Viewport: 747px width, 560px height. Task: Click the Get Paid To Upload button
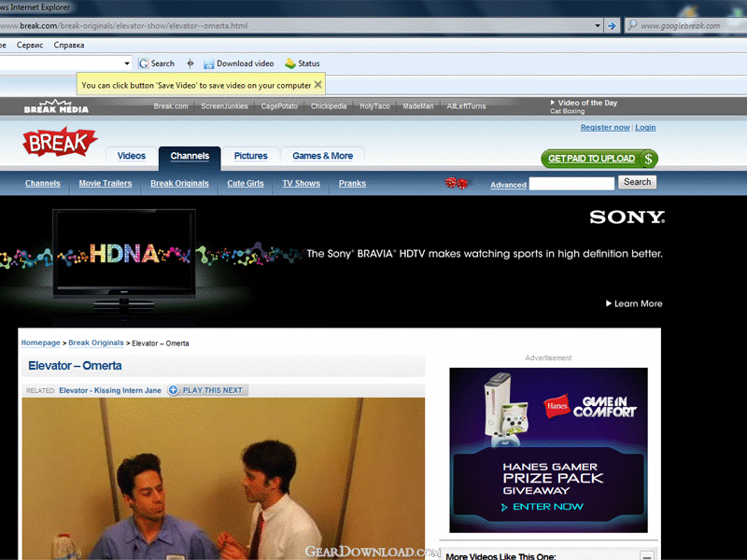(599, 159)
